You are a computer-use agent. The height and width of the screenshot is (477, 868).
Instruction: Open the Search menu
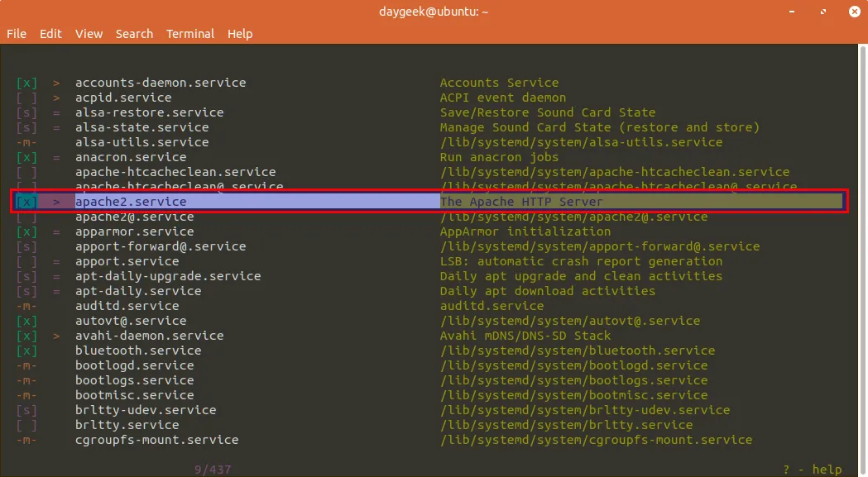tap(134, 34)
